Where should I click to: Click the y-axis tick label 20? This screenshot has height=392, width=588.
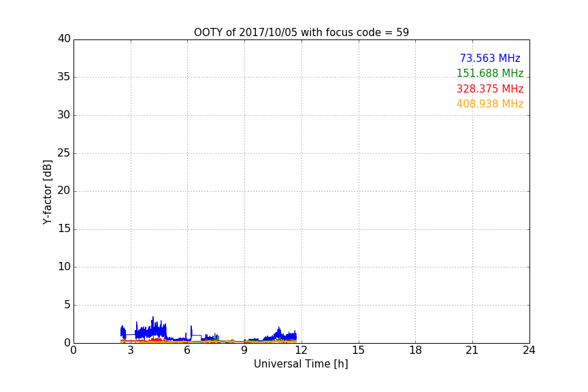click(64, 191)
